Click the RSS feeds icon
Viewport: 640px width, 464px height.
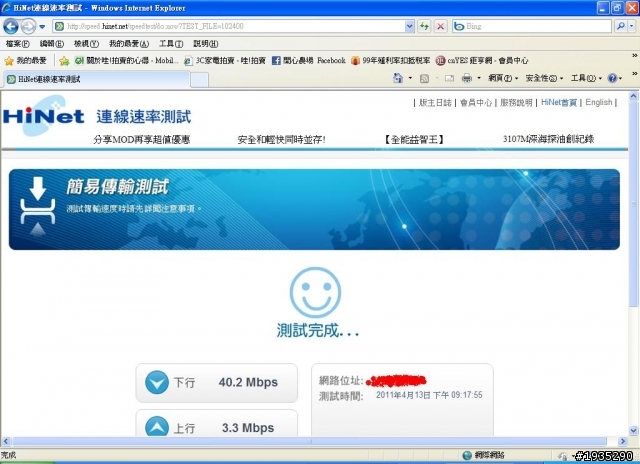pos(424,78)
